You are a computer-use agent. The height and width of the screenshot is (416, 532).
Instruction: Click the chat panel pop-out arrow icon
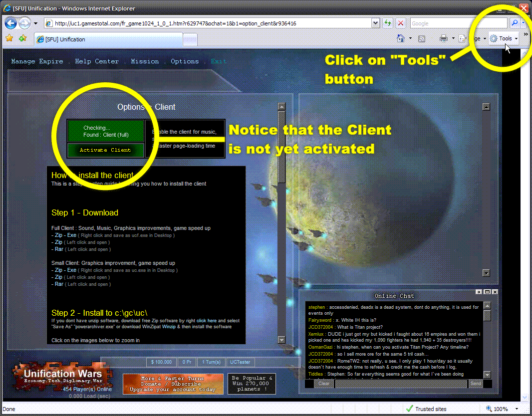coord(478,292)
